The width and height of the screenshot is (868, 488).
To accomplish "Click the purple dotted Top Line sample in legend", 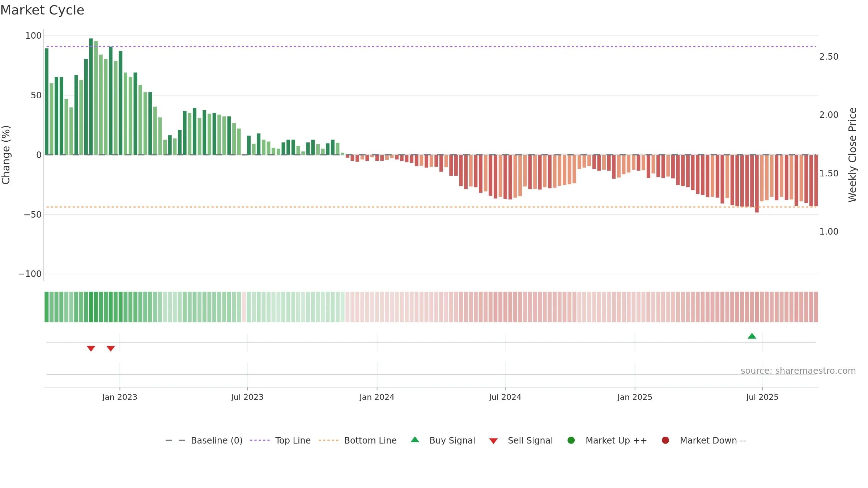I will click(260, 440).
